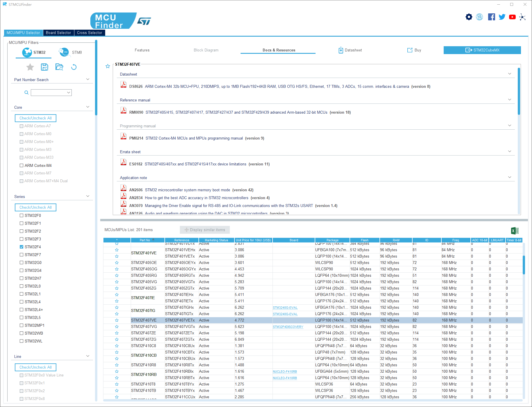Collapse the Reference manual section

coord(510,100)
